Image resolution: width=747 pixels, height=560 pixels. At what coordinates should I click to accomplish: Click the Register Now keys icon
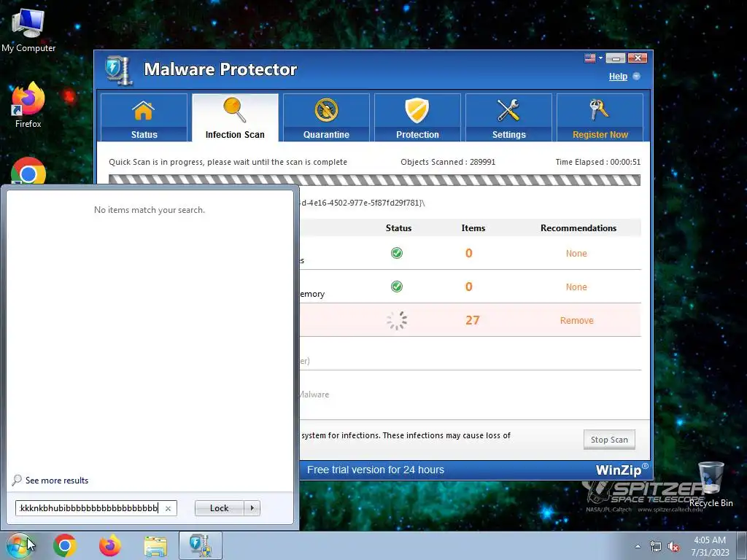click(599, 109)
